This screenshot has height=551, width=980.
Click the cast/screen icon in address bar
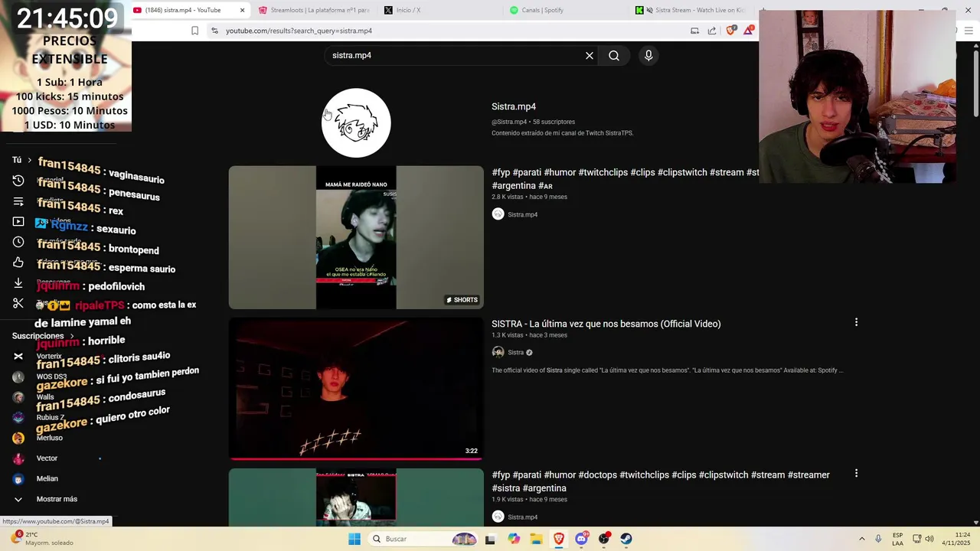click(x=694, y=31)
